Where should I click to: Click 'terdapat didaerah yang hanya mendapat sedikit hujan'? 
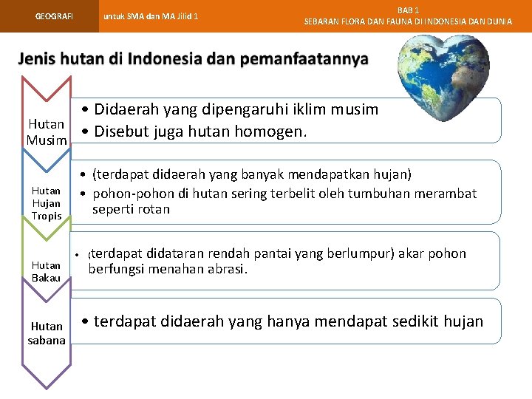(288, 321)
